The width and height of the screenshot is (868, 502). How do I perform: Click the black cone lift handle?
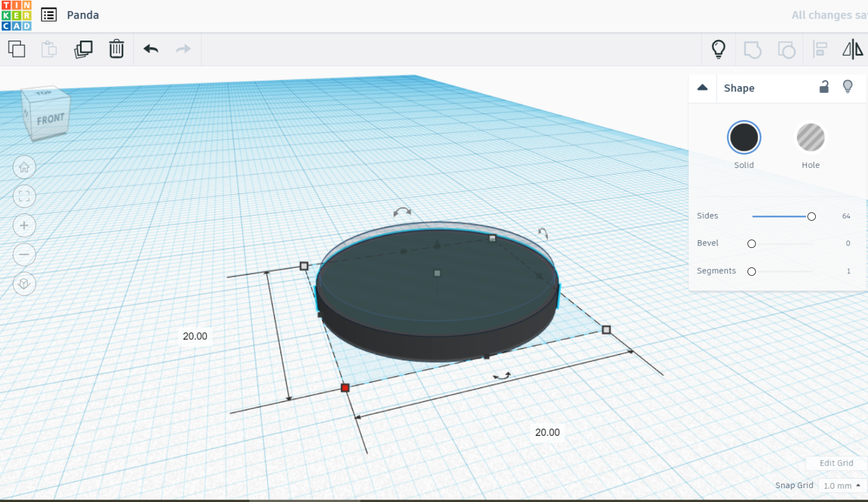(437, 244)
